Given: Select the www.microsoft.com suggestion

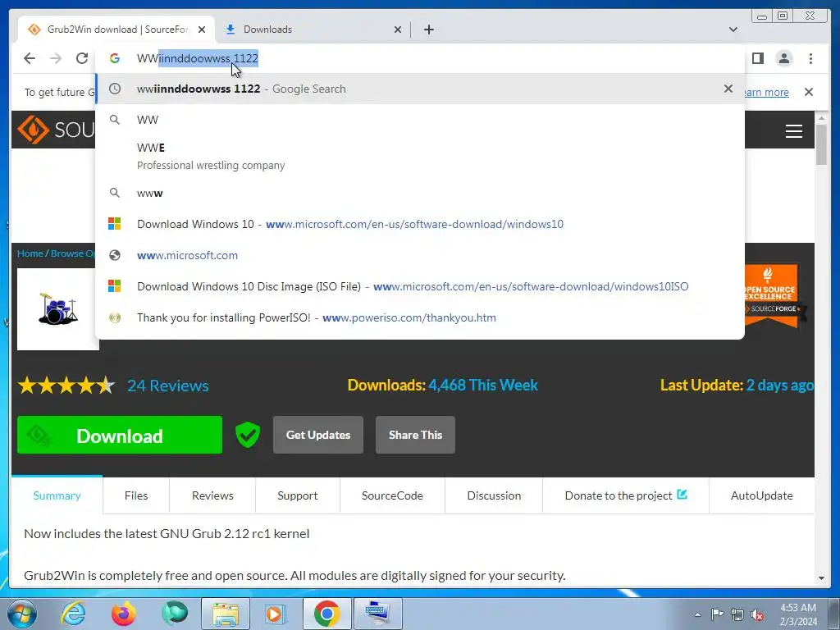Looking at the screenshot, I should pyautogui.click(x=419, y=255).
